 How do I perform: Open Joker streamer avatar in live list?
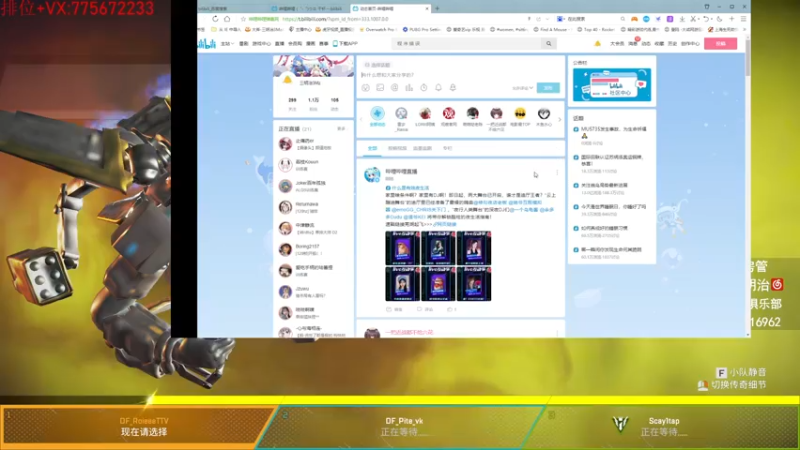[x=285, y=186]
